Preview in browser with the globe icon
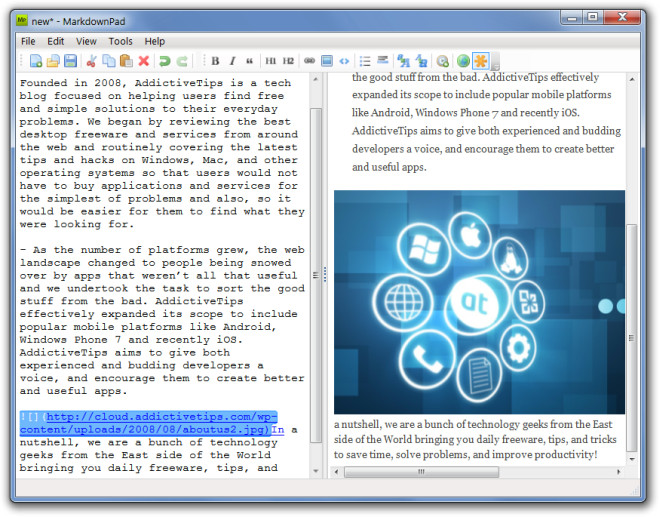Screen dimensions: 660x517 (x=463, y=61)
